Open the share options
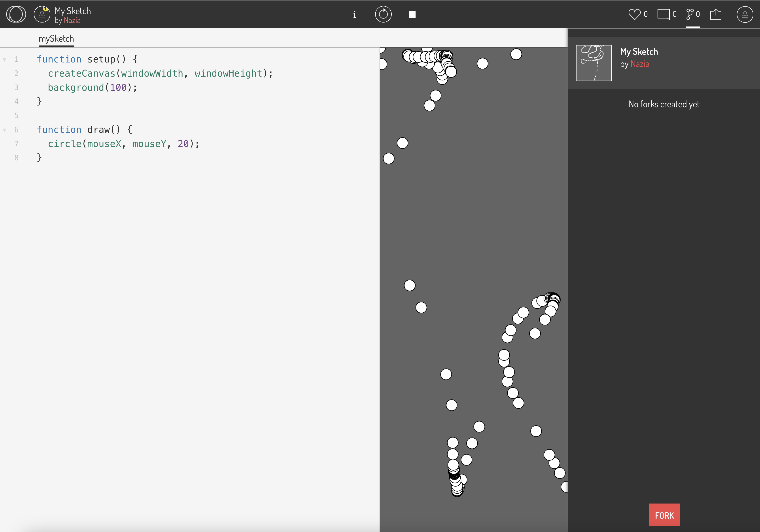 tap(716, 14)
